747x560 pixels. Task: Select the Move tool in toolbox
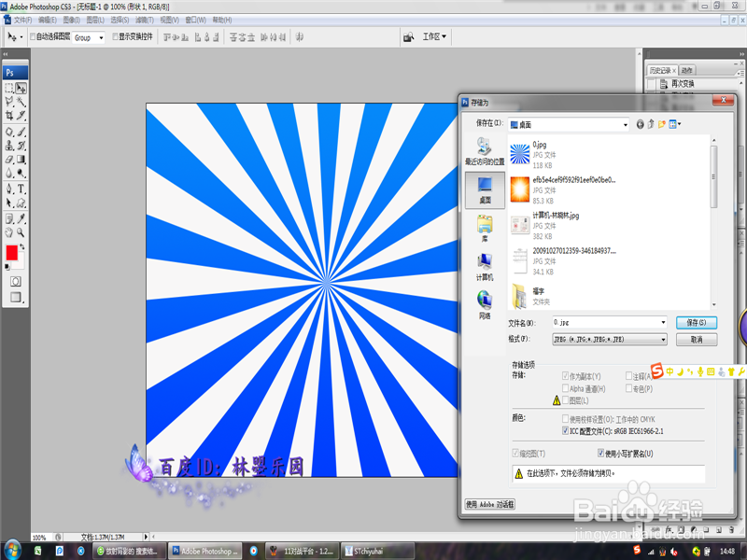click(x=21, y=88)
